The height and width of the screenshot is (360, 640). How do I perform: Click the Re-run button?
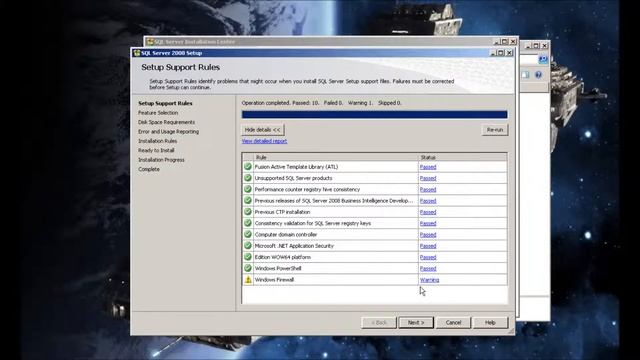click(495, 130)
